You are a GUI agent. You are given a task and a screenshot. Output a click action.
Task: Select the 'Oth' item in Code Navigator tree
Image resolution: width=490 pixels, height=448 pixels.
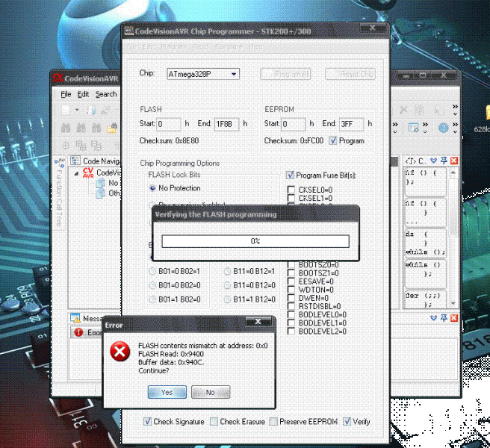[108, 193]
